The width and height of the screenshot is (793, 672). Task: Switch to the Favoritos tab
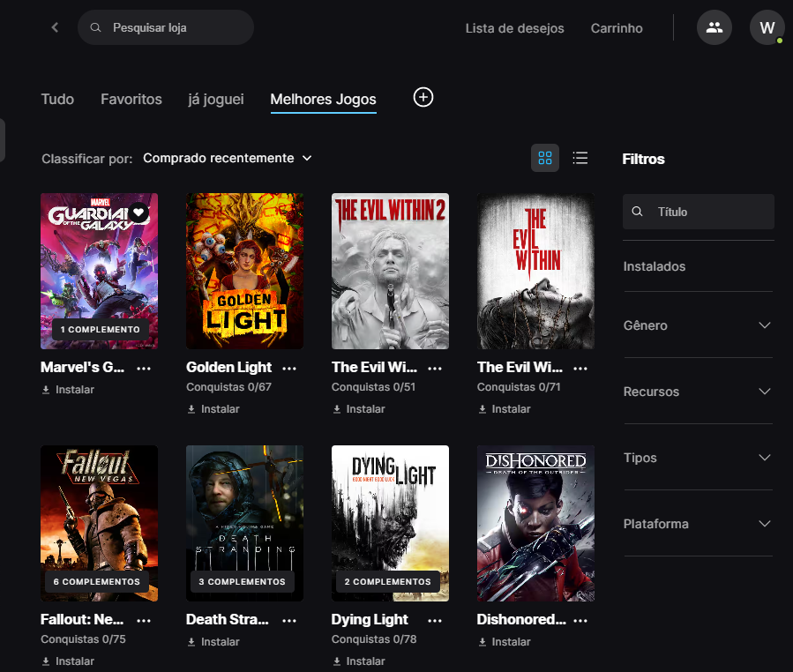(131, 100)
